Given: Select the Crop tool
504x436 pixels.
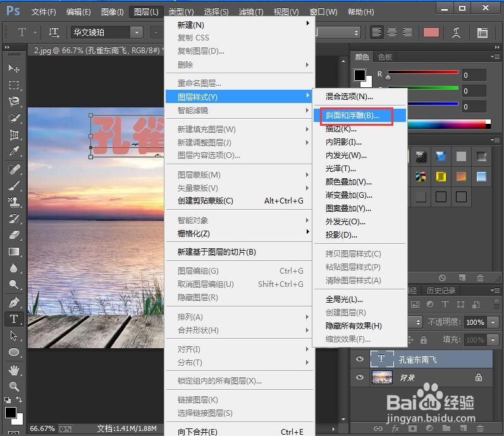Looking at the screenshot, I should pos(13,135).
